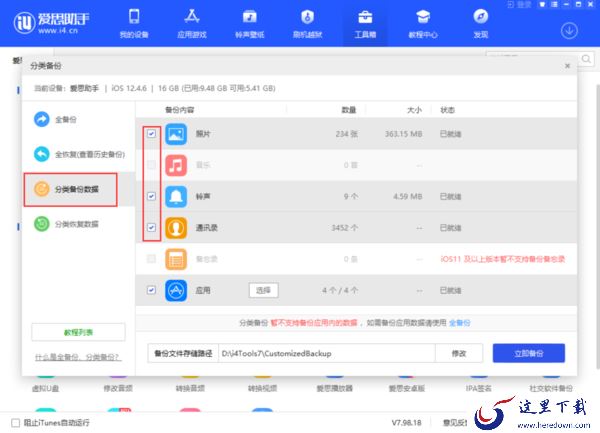
Task: Open 刷机越狱 tab in top navigation
Action: click(307, 24)
